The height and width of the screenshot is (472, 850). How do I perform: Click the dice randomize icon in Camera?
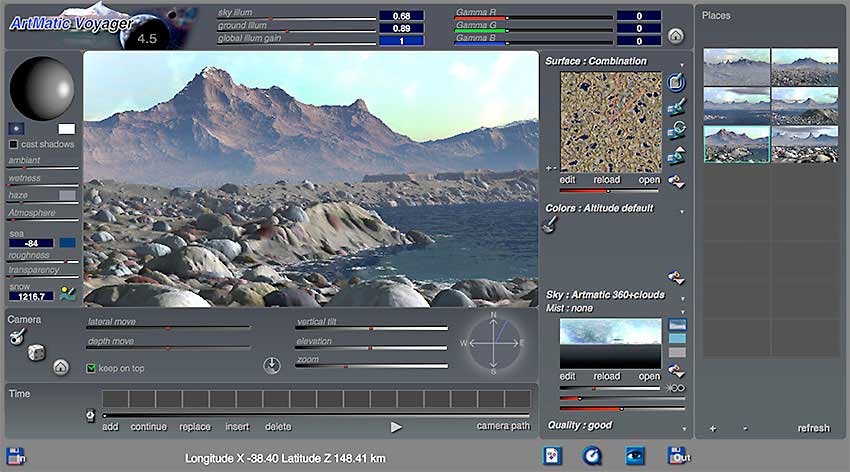pos(35,351)
